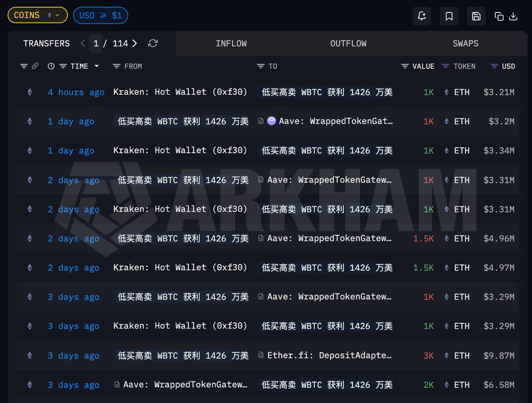Click Ethereum icon in the $6.58M row
Screen dimensions: 532x403
point(30,385)
